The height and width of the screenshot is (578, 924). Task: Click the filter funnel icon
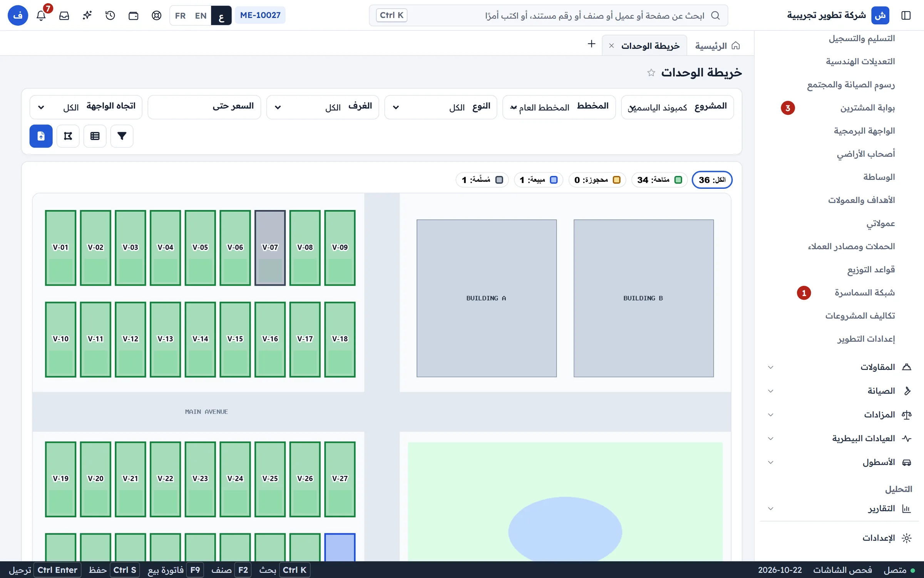tap(122, 136)
